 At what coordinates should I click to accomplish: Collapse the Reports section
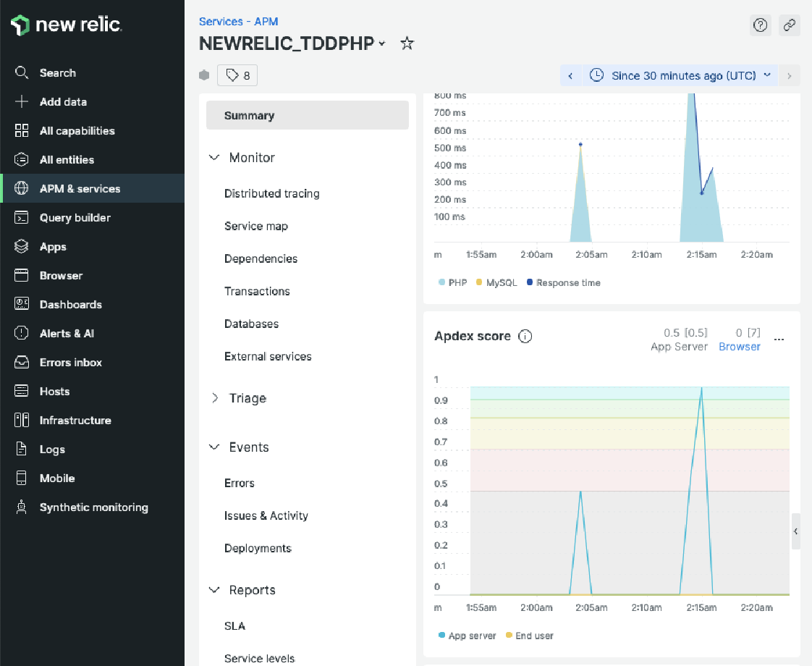214,590
